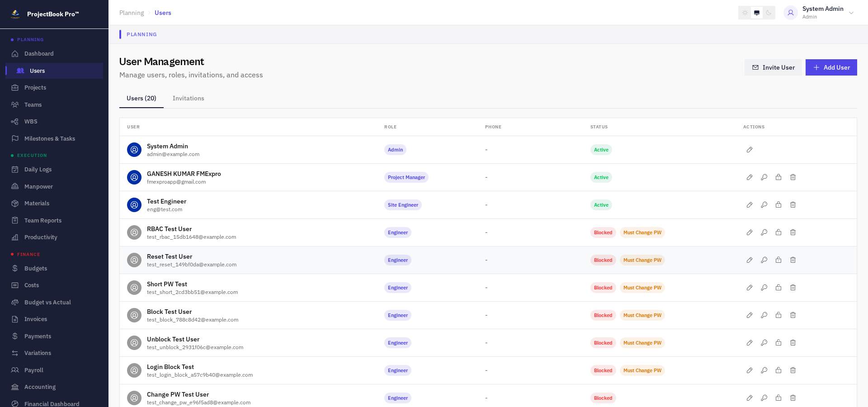Delete Login Block Test user
Viewport: 868px width, 407px height.
[x=793, y=370]
